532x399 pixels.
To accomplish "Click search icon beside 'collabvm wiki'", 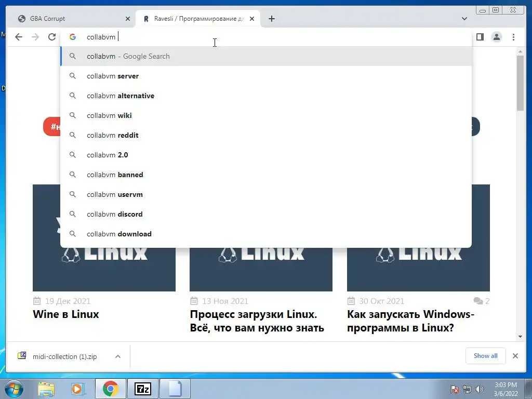I will [x=73, y=115].
